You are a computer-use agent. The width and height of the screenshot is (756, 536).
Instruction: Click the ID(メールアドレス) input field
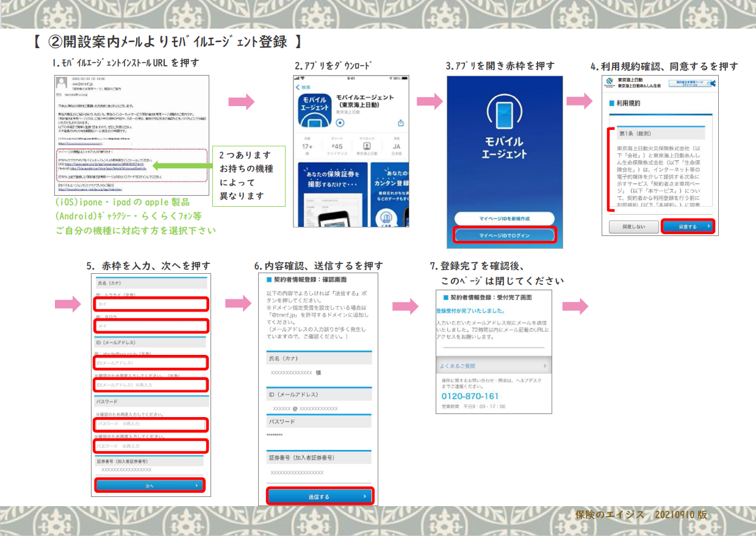click(151, 363)
